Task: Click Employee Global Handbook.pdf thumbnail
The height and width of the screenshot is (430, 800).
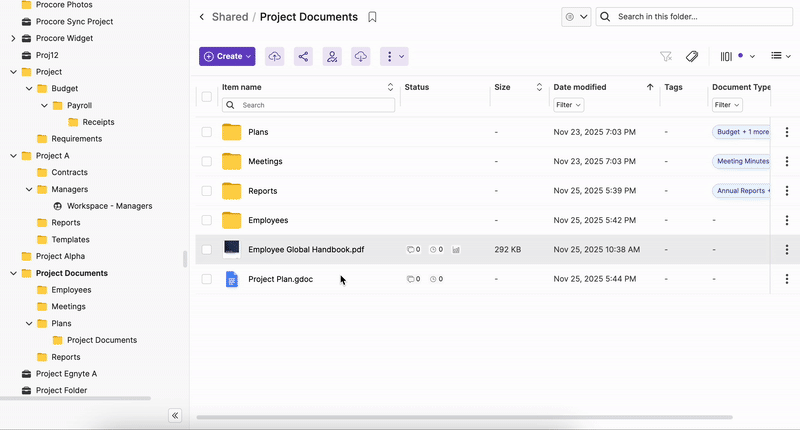Action: 232,248
